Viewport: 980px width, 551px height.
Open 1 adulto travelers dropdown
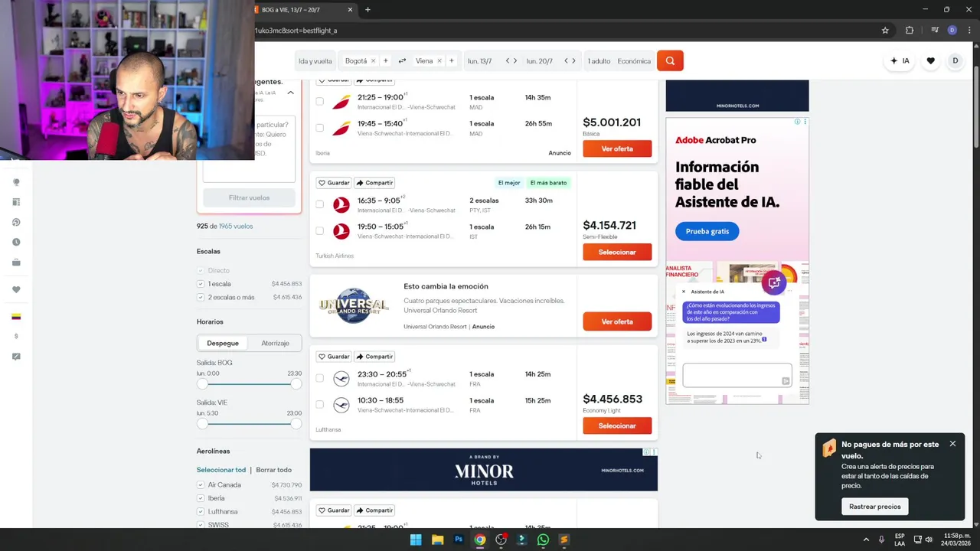point(599,61)
